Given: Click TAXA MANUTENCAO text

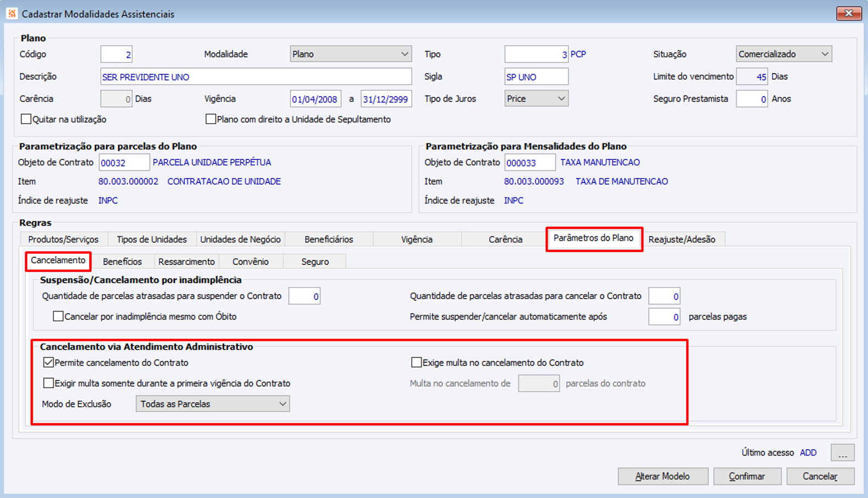Looking at the screenshot, I should click(600, 162).
